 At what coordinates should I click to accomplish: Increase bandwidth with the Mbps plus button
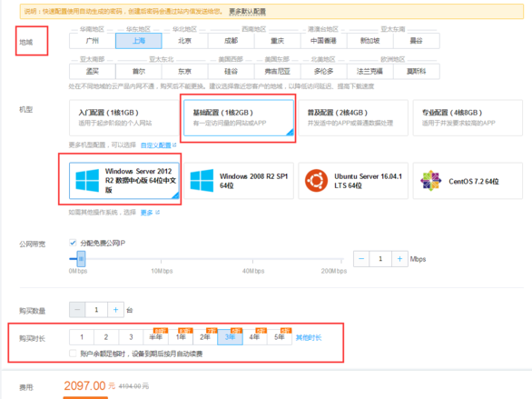399,259
